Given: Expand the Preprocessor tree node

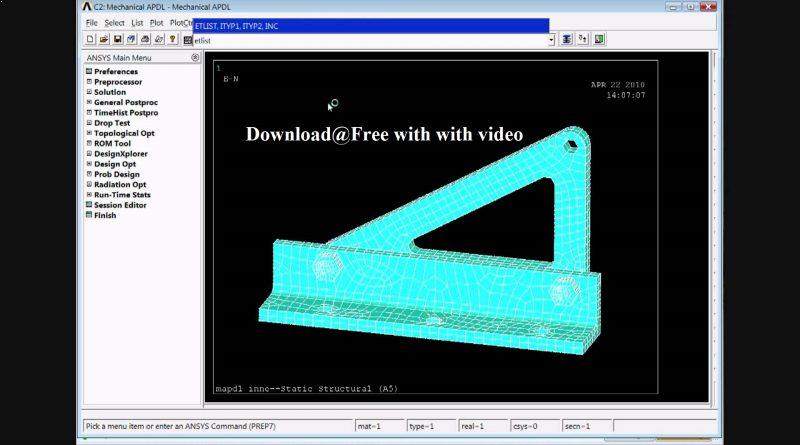Looking at the screenshot, I should [89, 82].
